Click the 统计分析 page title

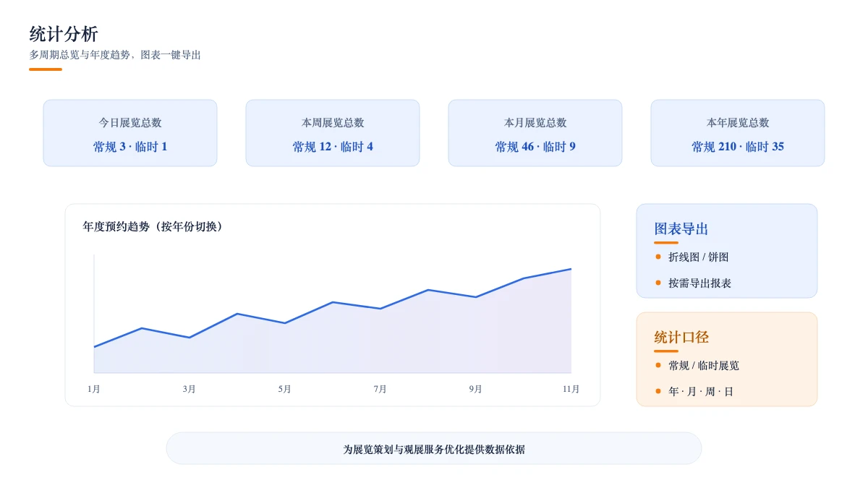(x=64, y=34)
